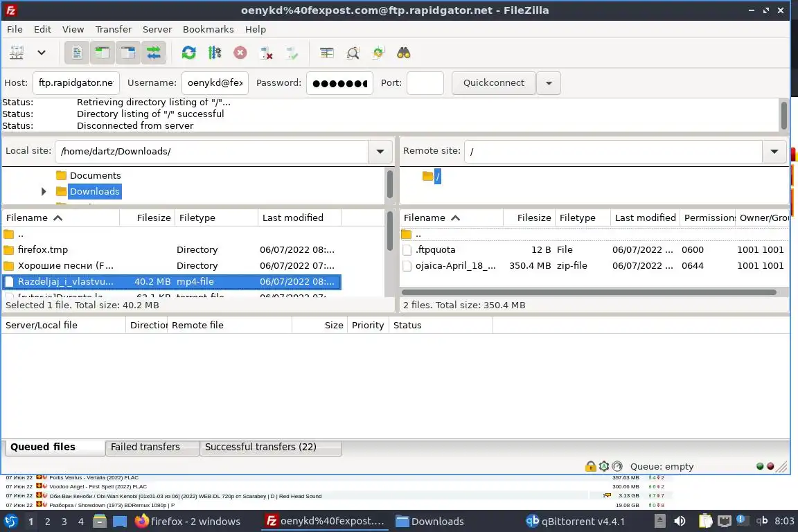Sort remote files by Permissions header
Image resolution: width=798 pixels, height=532 pixels.
point(708,218)
